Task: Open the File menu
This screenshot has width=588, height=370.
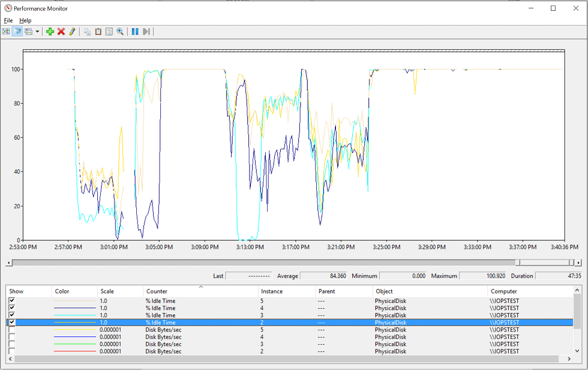Action: tap(8, 20)
